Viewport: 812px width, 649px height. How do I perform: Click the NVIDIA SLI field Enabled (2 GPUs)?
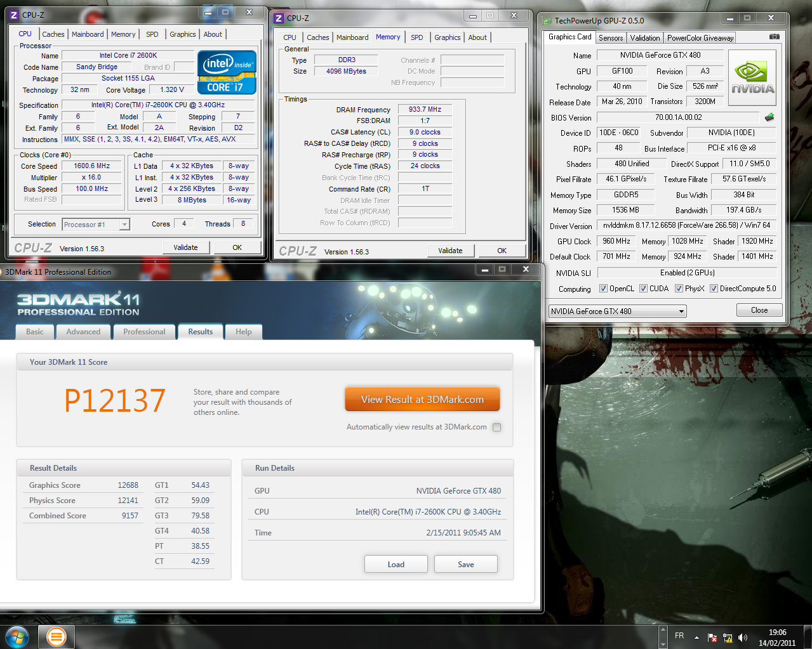point(687,273)
